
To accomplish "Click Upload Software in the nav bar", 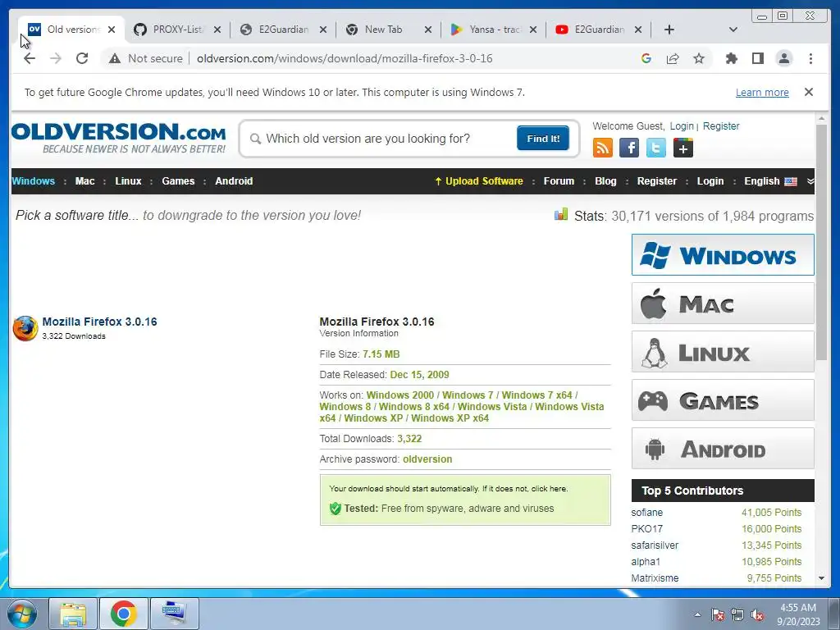I will click(x=479, y=181).
